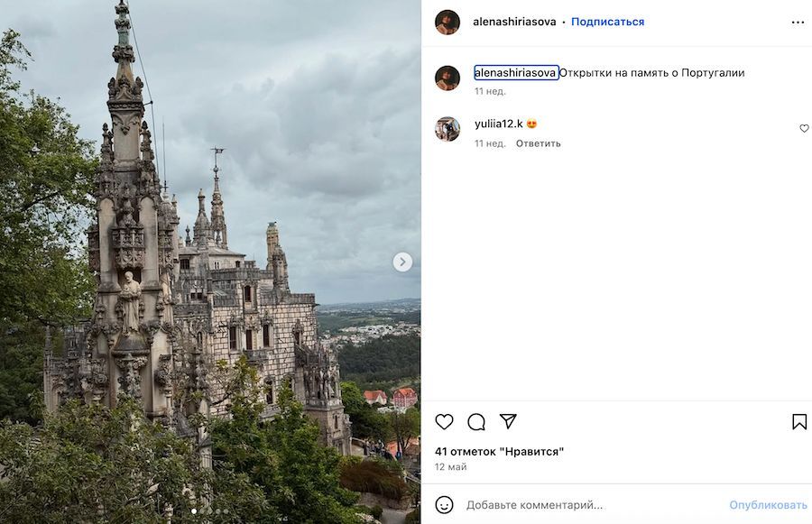Like yuliia12.k's comment with small heart
812x524 pixels.
pos(804,129)
